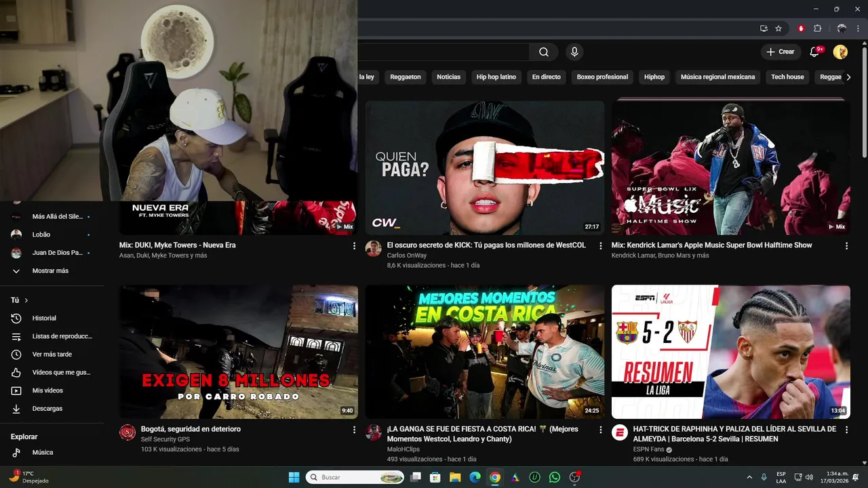Open Windows Start menu
The image size is (868, 488).
pyautogui.click(x=294, y=477)
